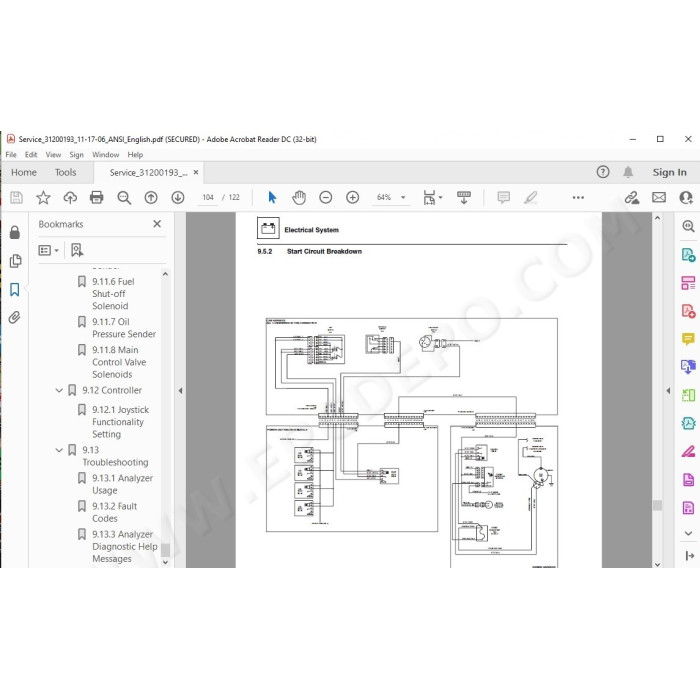
Task: Go to next page arrow
Action: [x=178, y=197]
